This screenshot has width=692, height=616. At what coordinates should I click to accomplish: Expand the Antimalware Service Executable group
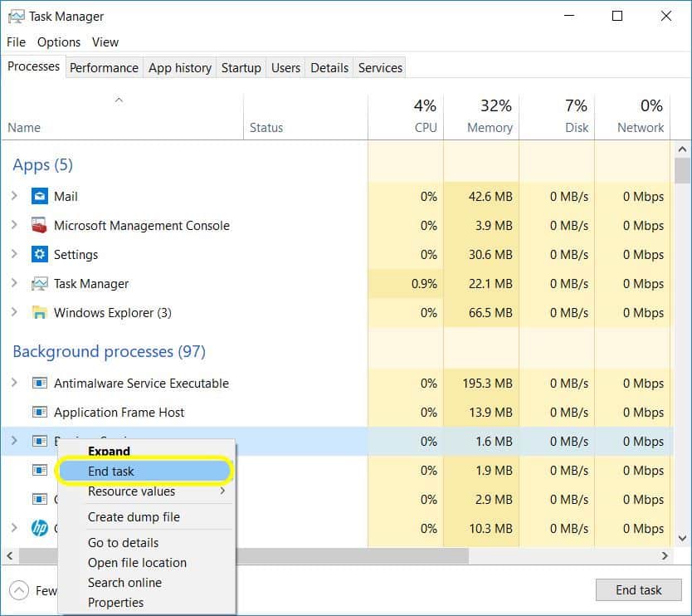coord(14,384)
